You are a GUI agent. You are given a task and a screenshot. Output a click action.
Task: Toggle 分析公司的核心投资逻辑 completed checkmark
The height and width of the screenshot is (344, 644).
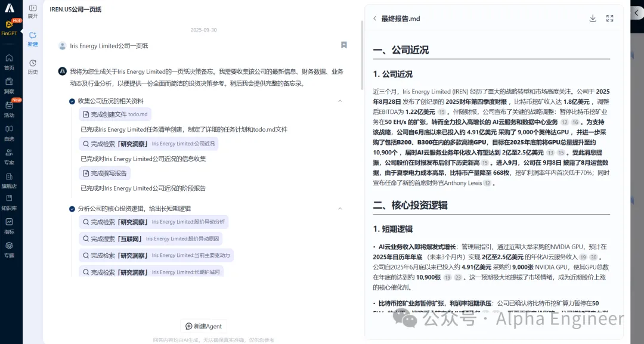click(72, 209)
